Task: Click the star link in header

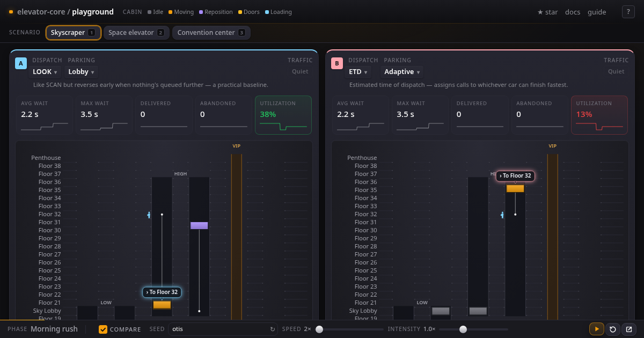Action: [547, 12]
